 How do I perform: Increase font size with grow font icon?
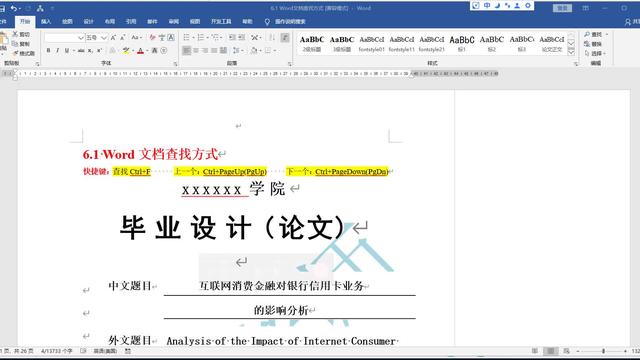tap(113, 38)
